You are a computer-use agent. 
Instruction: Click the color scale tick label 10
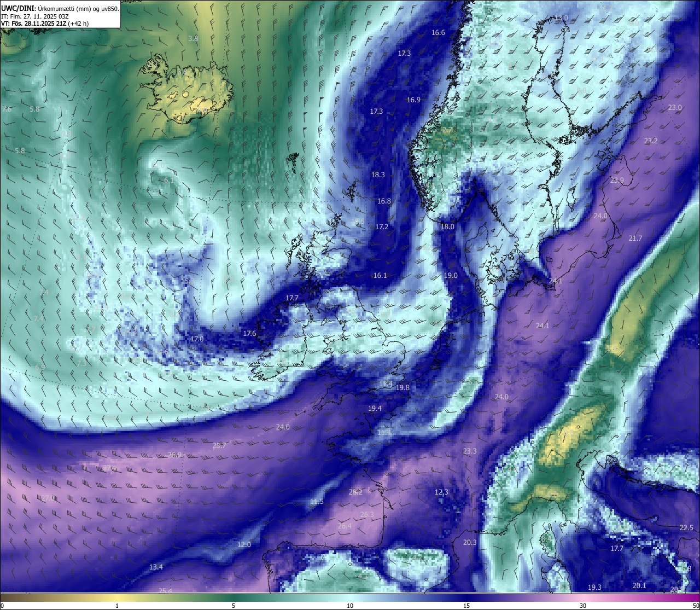click(x=350, y=606)
